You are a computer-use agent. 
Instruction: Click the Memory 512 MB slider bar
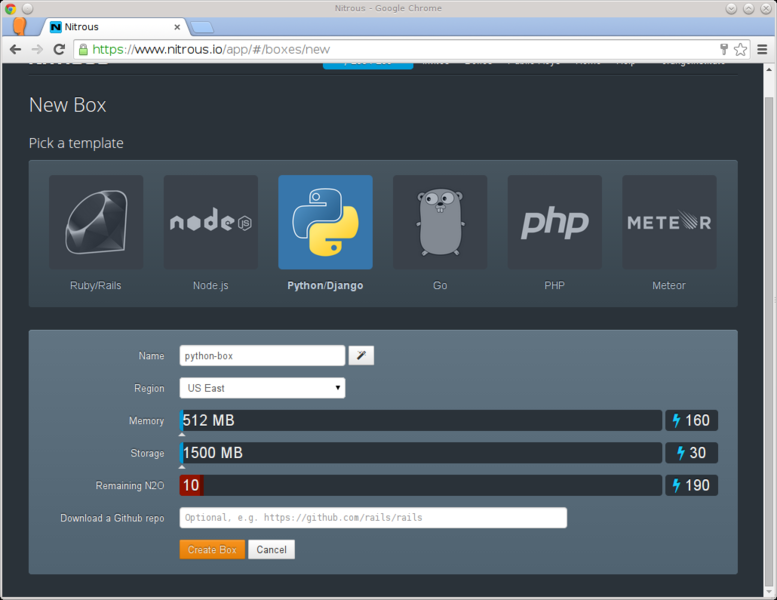[421, 421]
